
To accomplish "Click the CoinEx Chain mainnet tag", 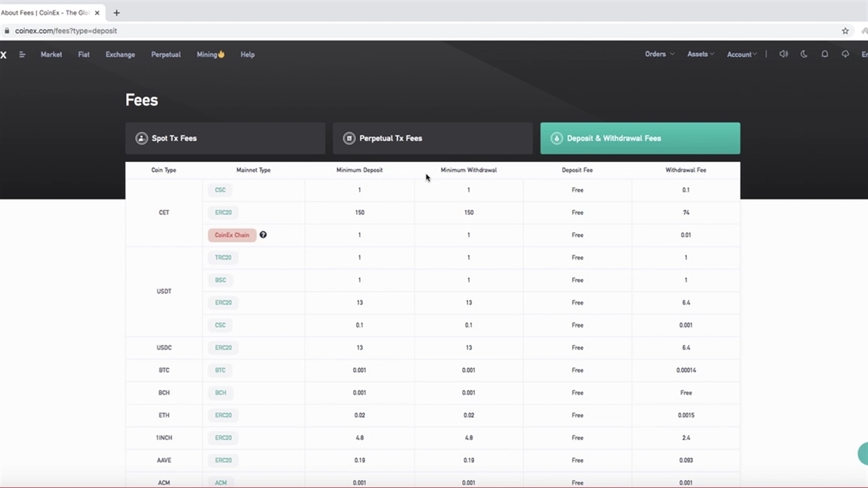I will (x=232, y=235).
